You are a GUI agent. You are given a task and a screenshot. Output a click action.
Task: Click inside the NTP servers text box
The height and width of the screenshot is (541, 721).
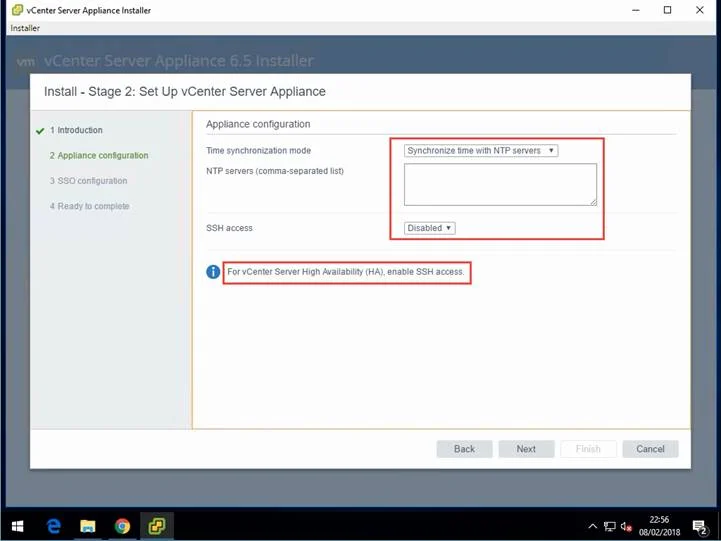[x=500, y=184]
